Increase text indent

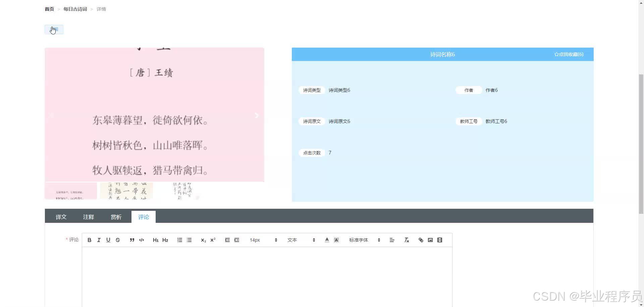236,240
